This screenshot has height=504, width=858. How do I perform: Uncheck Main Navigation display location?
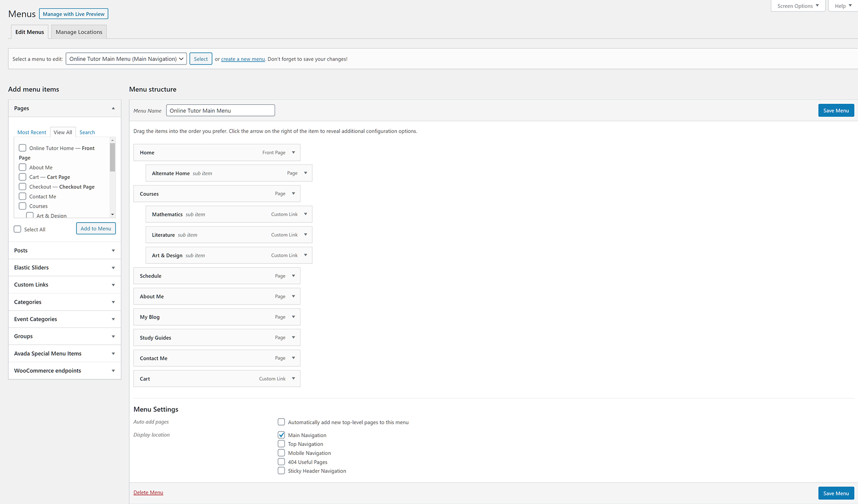pyautogui.click(x=281, y=435)
